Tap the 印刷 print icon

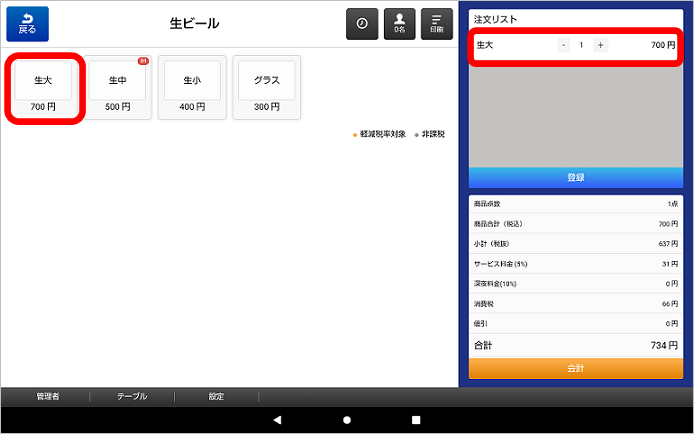436,24
